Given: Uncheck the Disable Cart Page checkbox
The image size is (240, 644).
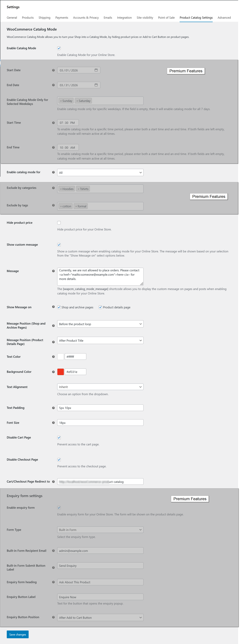Looking at the screenshot, I should click(x=59, y=438).
